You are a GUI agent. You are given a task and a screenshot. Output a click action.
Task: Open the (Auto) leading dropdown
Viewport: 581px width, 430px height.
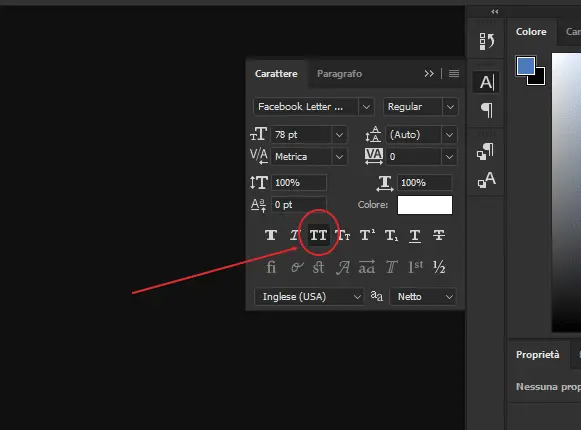pos(449,135)
